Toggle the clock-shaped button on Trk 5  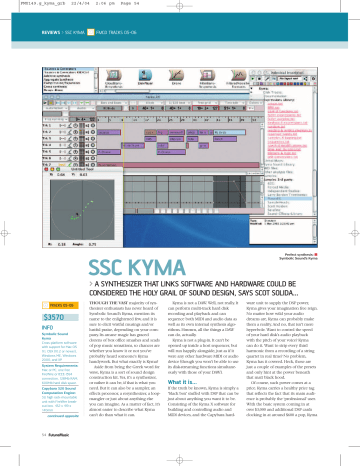[x=76, y=152]
